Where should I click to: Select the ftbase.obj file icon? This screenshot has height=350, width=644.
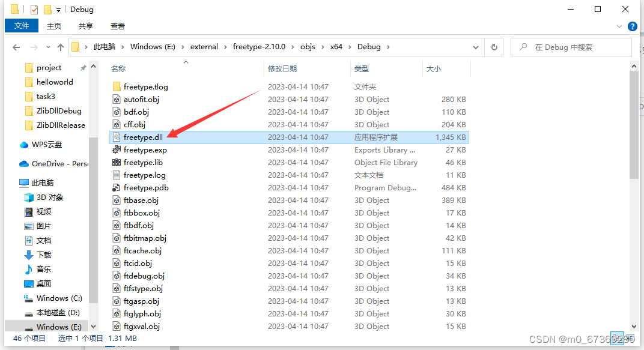click(117, 201)
